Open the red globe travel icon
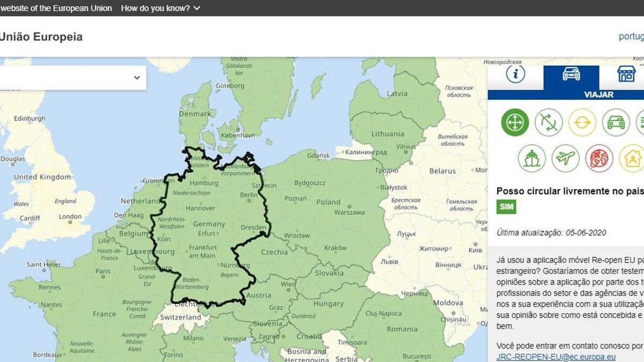Screen dimensions: 644x362 [599, 158]
